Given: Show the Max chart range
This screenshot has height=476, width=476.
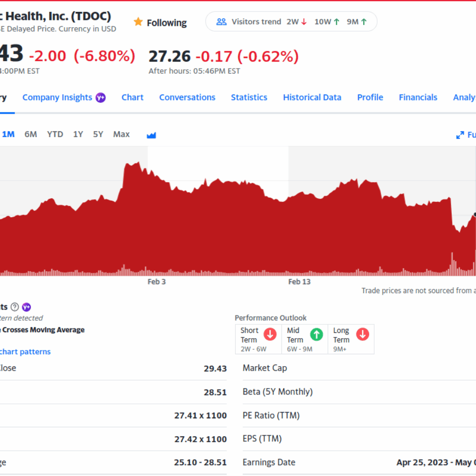Looking at the screenshot, I should (121, 134).
